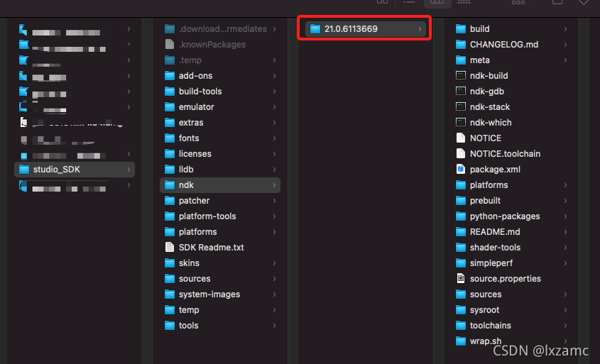
Task: Select the patcher folder icon
Action: 170,200
